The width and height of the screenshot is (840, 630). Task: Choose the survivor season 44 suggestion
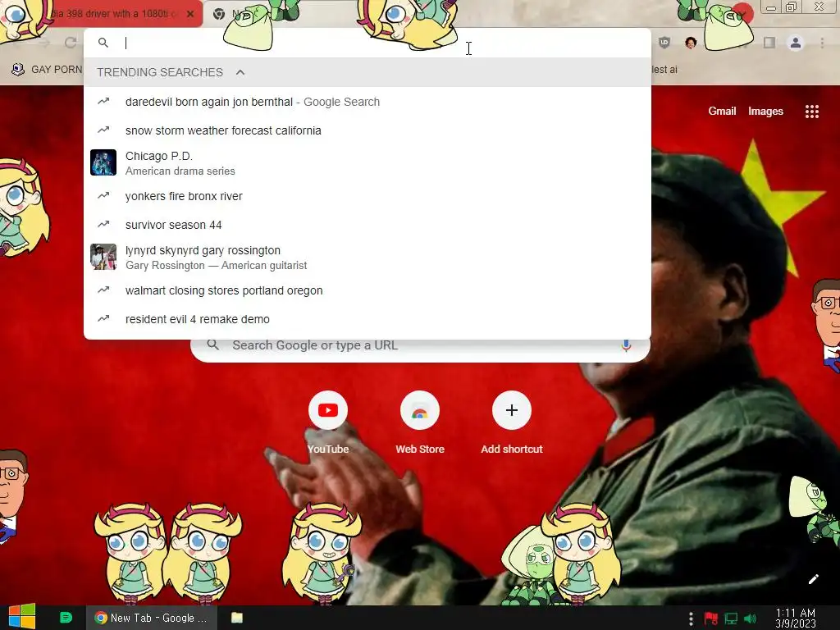pyautogui.click(x=367, y=225)
